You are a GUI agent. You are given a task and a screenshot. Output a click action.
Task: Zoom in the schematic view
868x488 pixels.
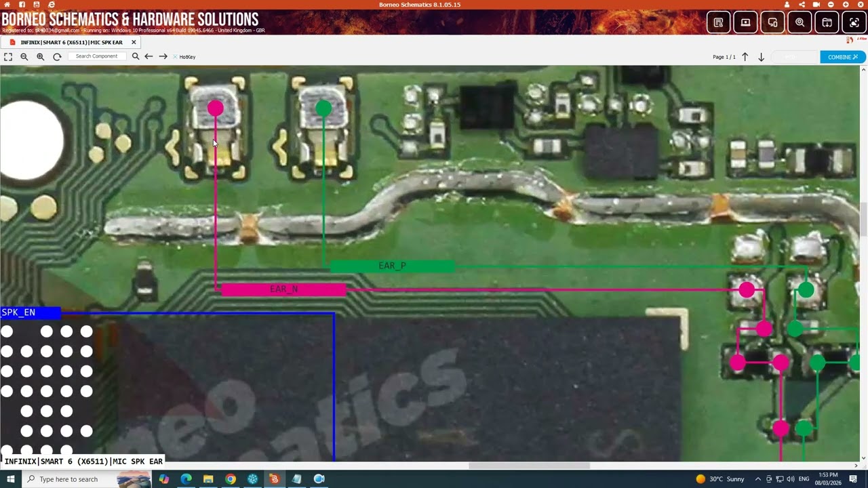pyautogui.click(x=41, y=57)
